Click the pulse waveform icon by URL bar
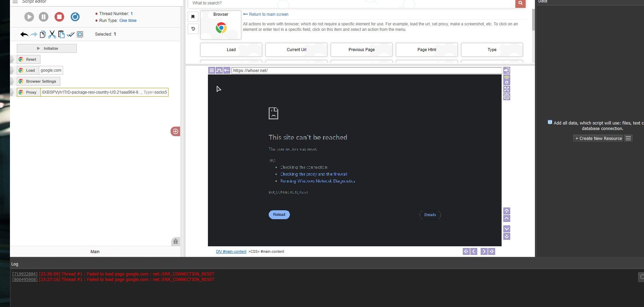Screen dimensions: 644x307 tap(219, 70)
